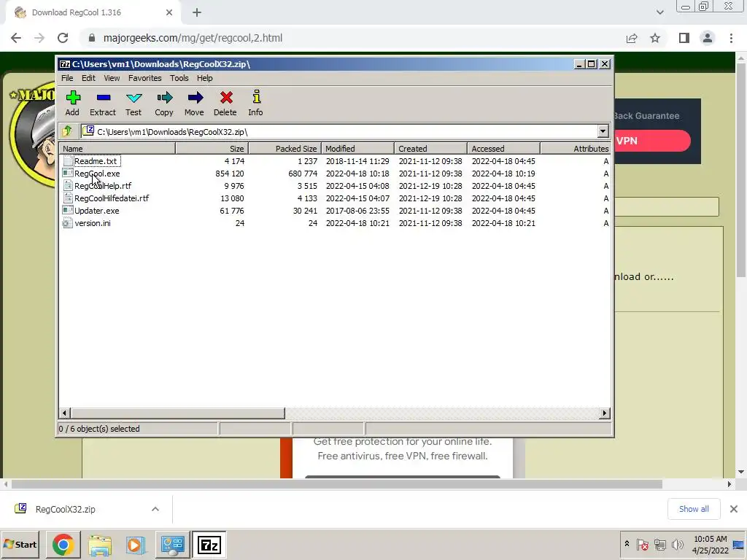
Task: Click the Readme.txt file icon
Action: tap(68, 161)
